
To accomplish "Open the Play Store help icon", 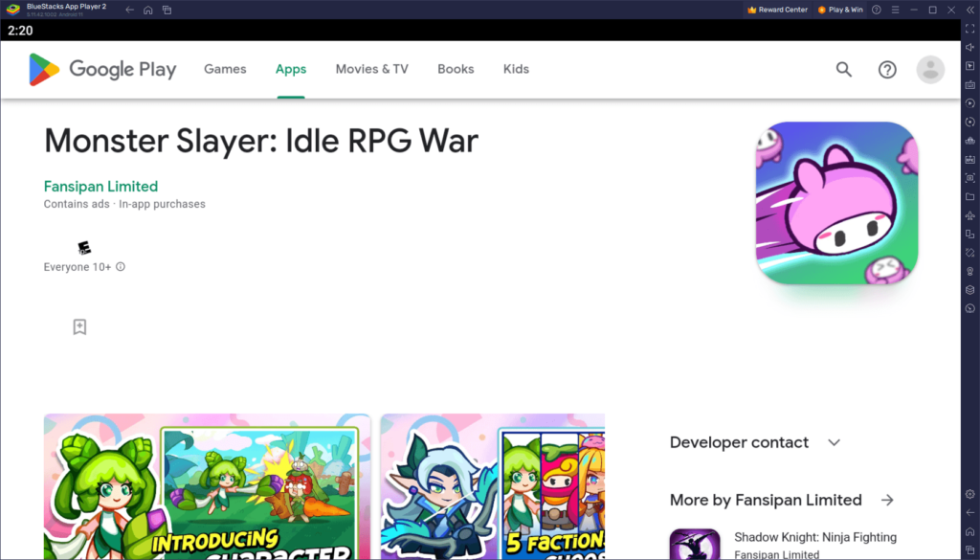I will [x=887, y=69].
